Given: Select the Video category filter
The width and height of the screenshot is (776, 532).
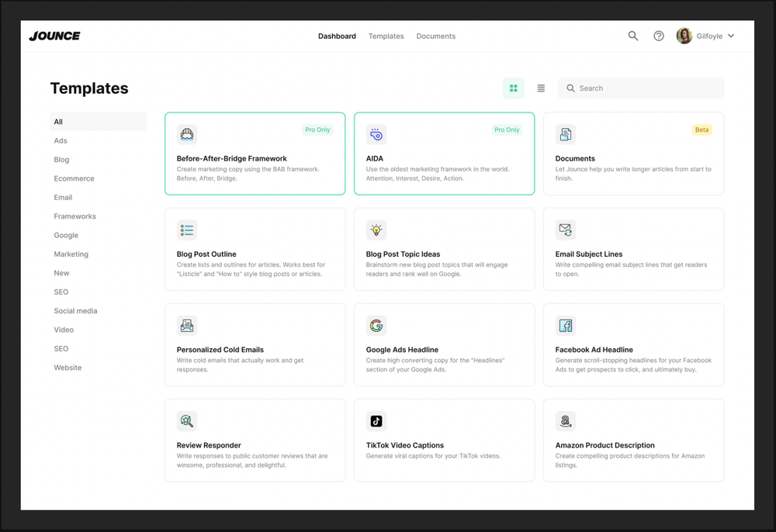Looking at the screenshot, I should (64, 330).
